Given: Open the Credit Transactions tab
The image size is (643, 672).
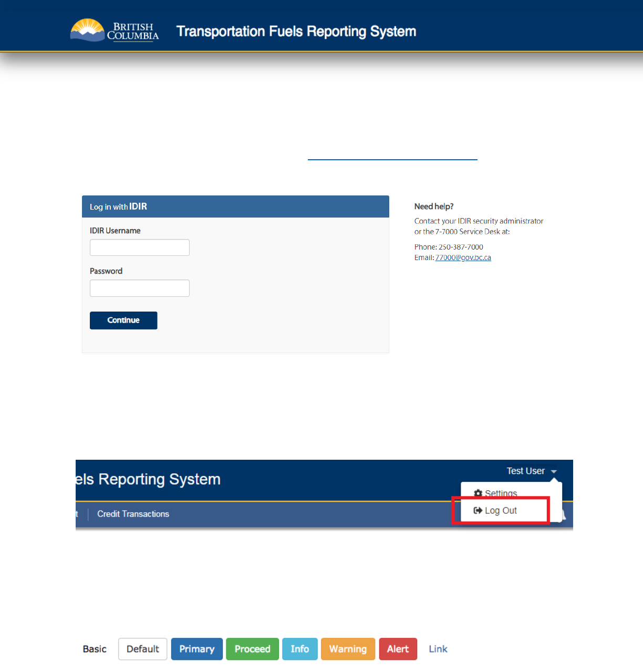Looking at the screenshot, I should pyautogui.click(x=133, y=514).
